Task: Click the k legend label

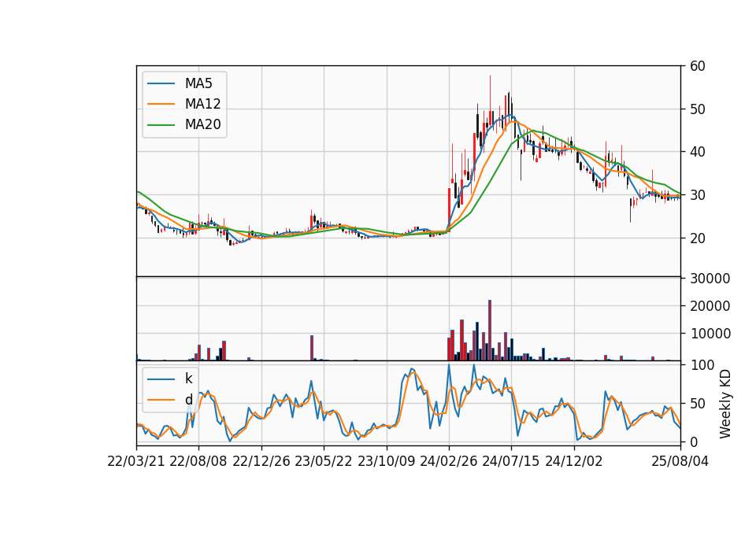Action: (x=188, y=379)
